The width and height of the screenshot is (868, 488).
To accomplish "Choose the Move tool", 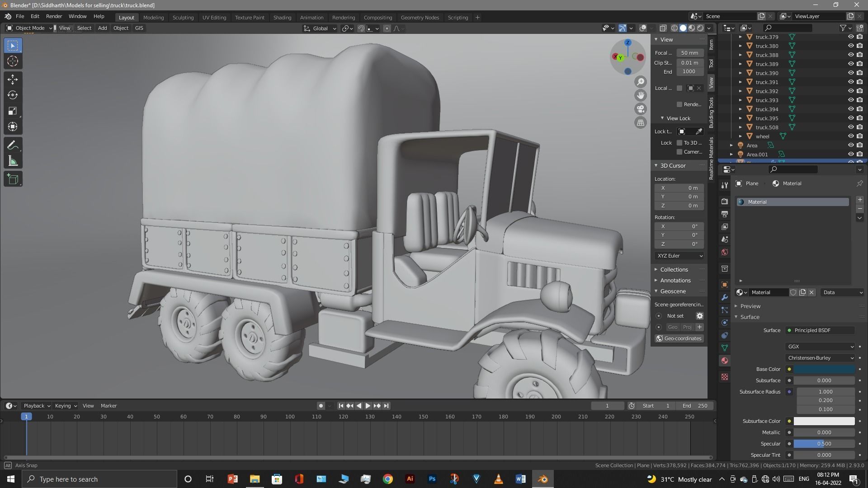I will tap(13, 80).
